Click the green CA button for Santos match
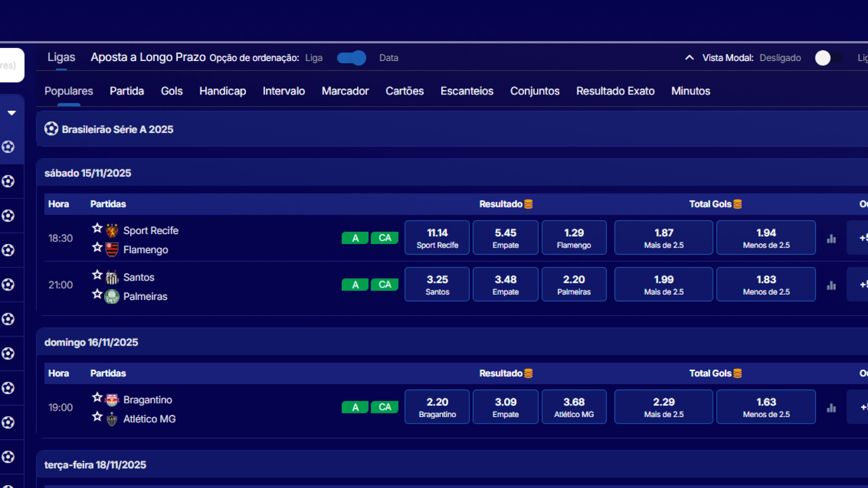This screenshot has width=868, height=488. coord(384,285)
